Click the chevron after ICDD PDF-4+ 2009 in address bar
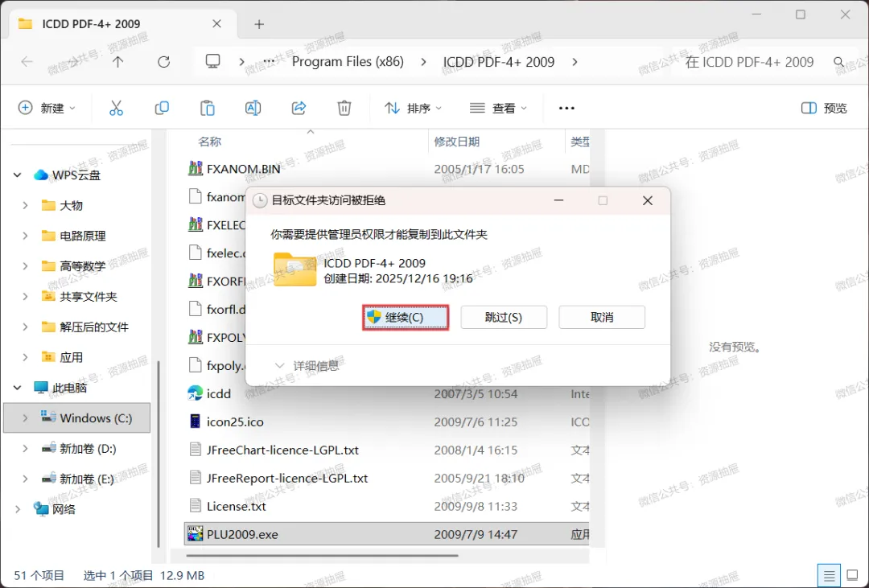The image size is (869, 588). pos(575,62)
